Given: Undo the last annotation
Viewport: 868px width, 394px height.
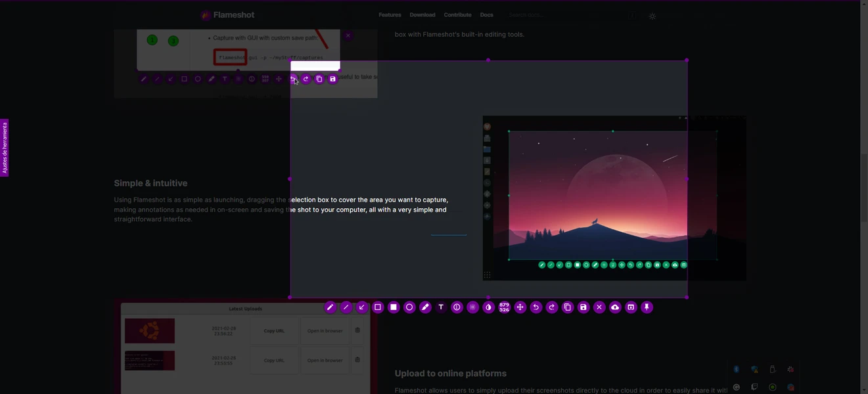Looking at the screenshot, I should tap(536, 307).
